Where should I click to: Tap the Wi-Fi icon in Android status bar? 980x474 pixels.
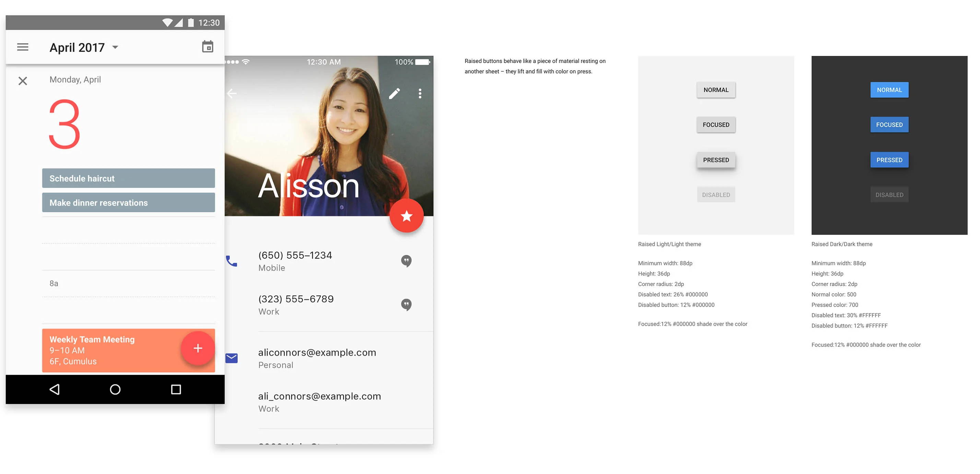tap(167, 23)
